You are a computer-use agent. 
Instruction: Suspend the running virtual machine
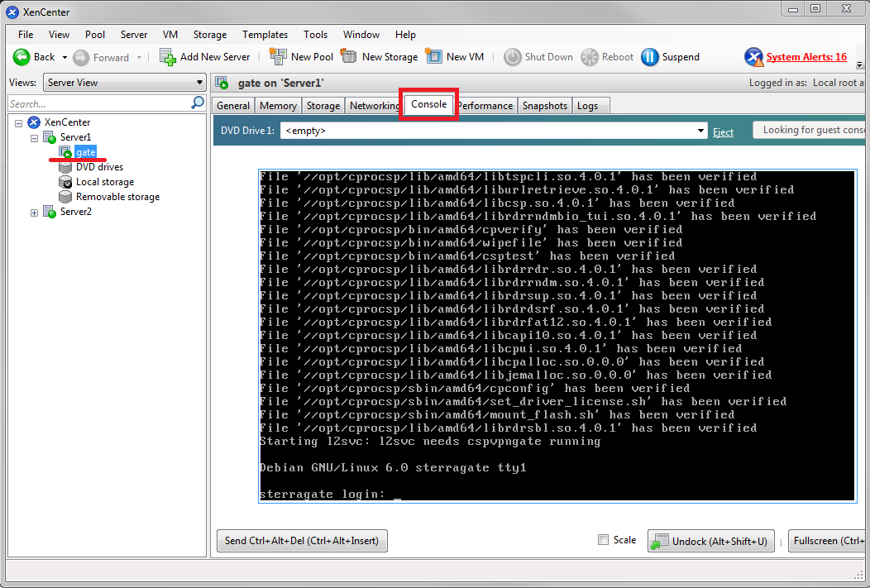[x=670, y=56]
